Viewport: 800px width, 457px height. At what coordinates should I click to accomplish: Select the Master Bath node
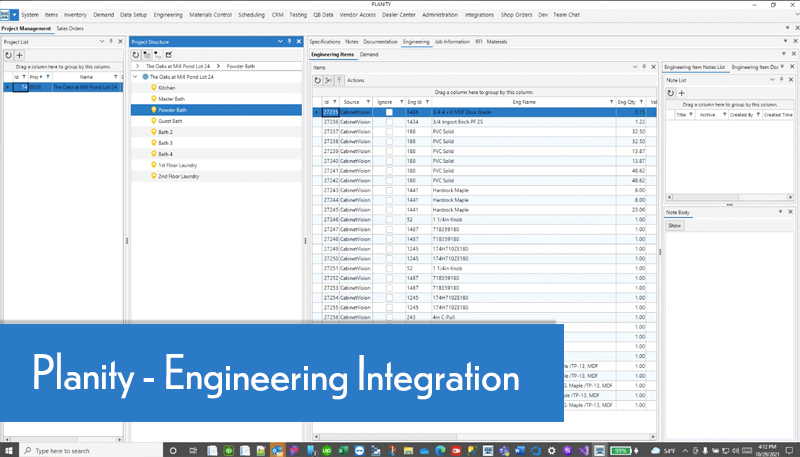click(x=171, y=99)
